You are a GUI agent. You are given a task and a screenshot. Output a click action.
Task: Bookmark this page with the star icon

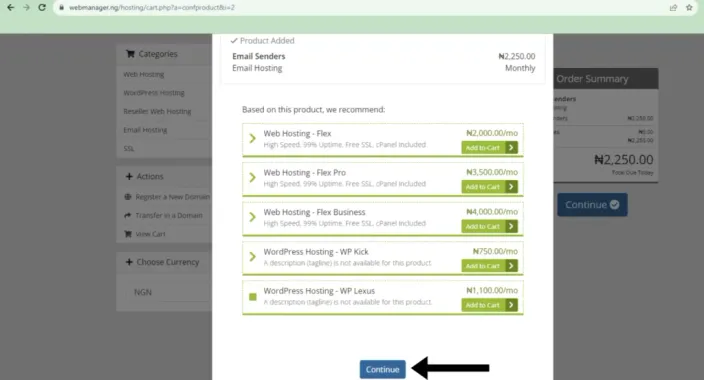tap(689, 7)
